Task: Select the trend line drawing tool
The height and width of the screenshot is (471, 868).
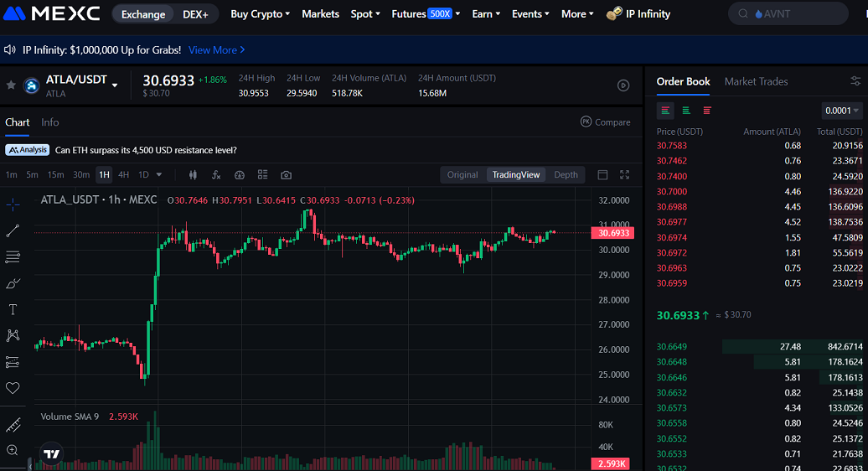Action: (x=13, y=230)
